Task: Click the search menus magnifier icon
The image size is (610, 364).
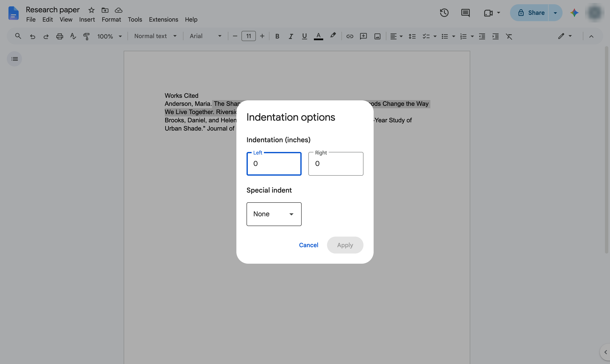Action: tap(18, 36)
